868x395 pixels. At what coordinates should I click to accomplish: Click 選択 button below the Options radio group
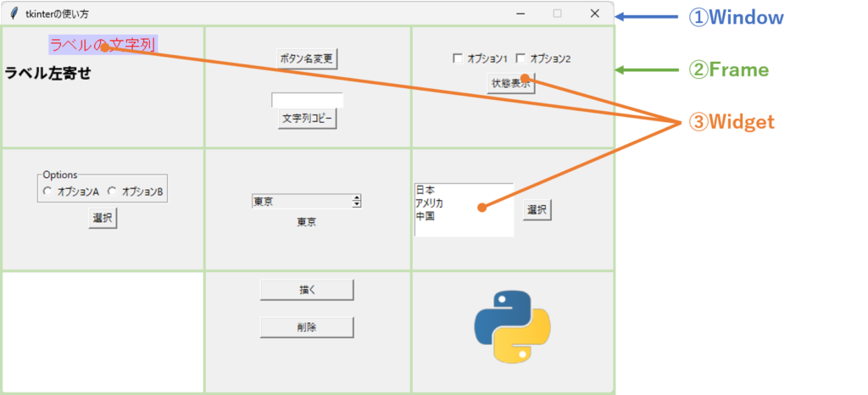(103, 219)
